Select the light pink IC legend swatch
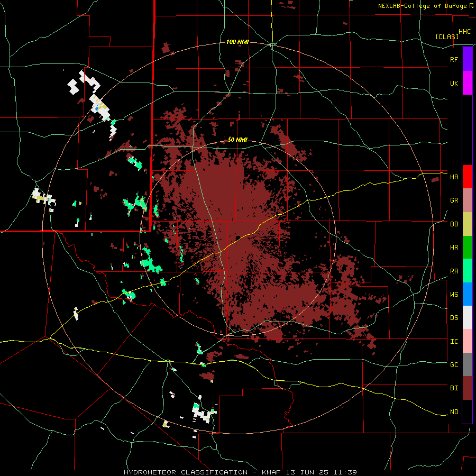The height and width of the screenshot is (476, 476). [467, 341]
